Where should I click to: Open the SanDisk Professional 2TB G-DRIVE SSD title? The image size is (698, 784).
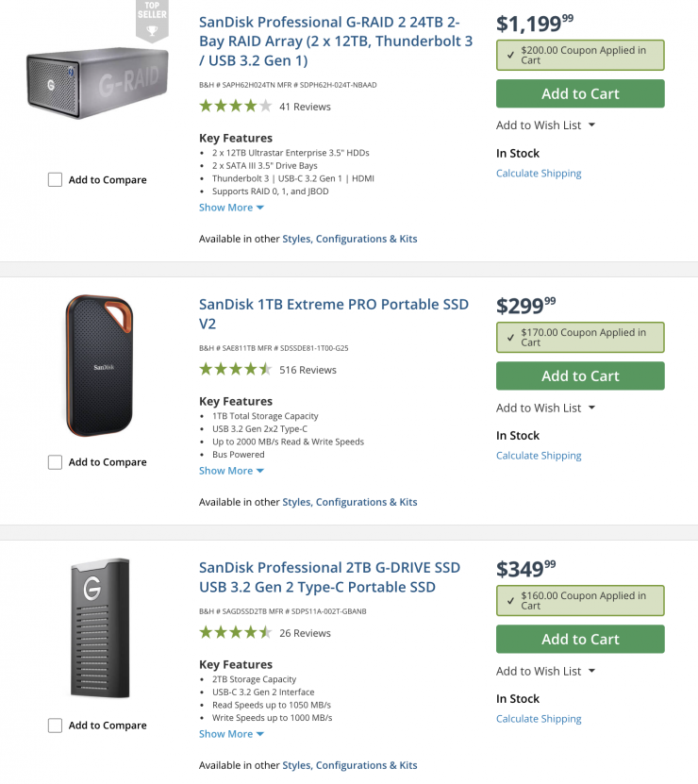[x=329, y=577]
